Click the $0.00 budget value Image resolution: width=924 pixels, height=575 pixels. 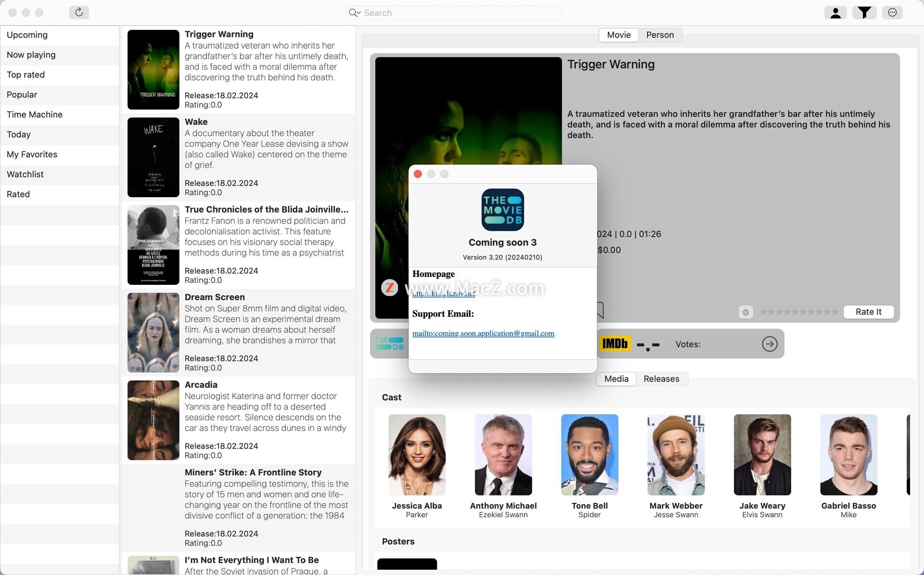[609, 250]
